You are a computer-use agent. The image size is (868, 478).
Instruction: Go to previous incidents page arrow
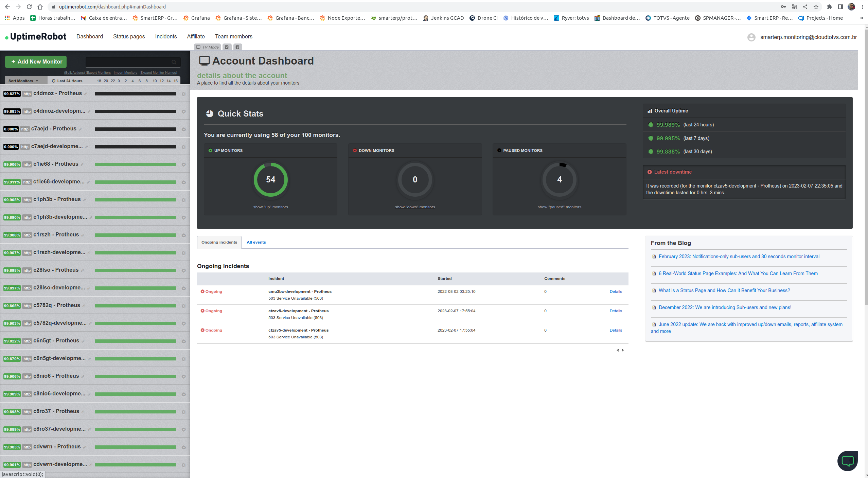pos(617,350)
